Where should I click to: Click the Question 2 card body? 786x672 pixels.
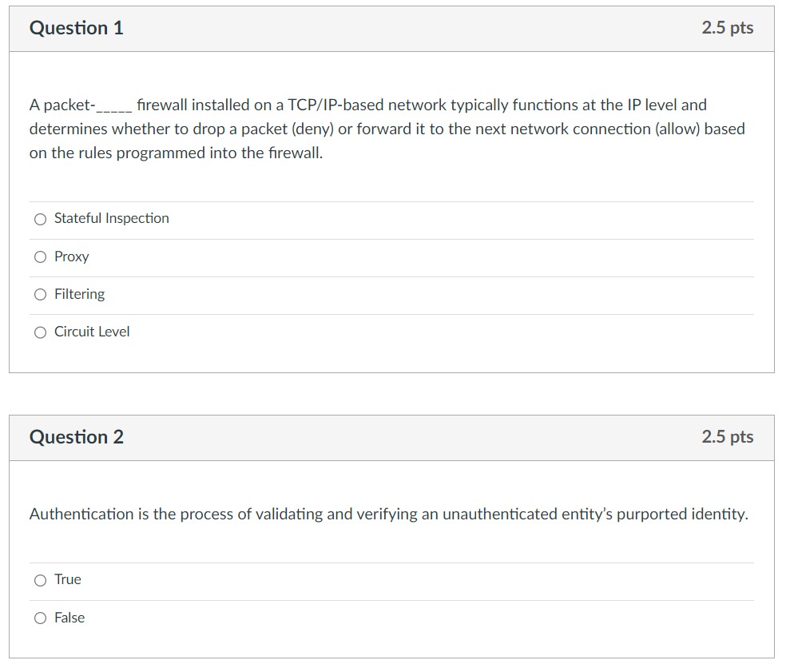391,551
